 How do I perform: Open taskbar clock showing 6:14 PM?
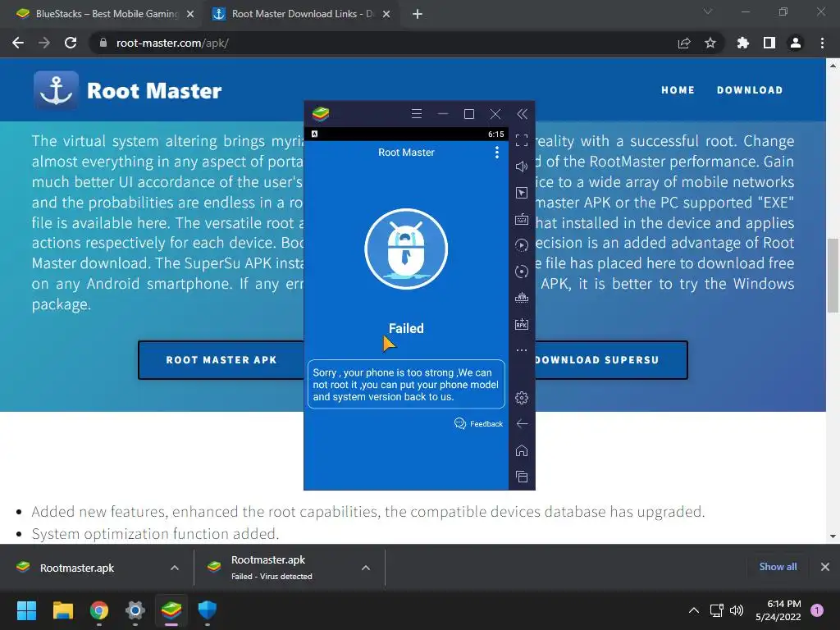tap(778, 610)
